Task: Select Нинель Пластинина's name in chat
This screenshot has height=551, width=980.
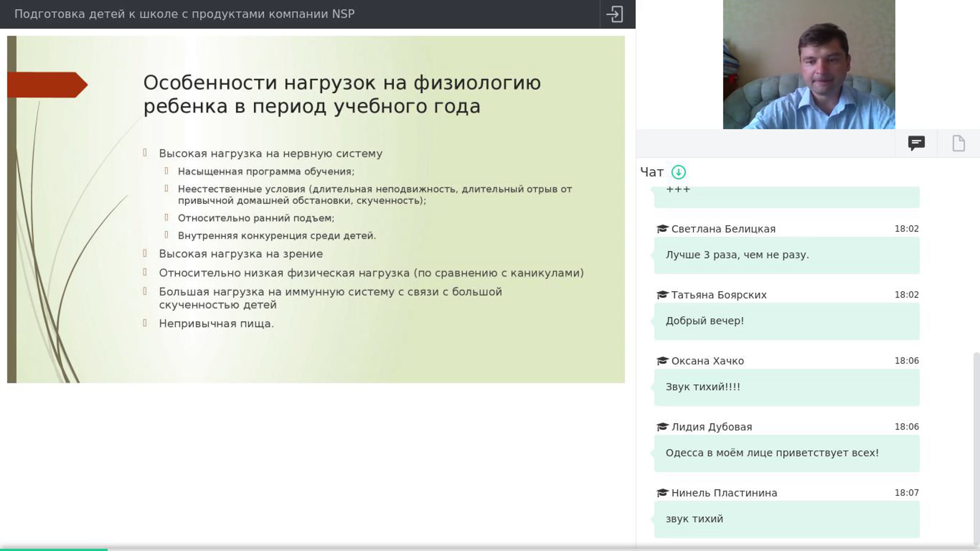Action: (724, 493)
